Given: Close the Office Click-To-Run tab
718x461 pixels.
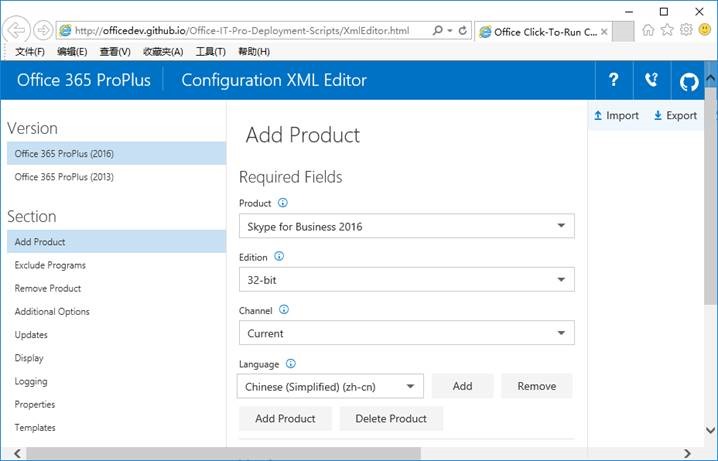Looking at the screenshot, I should [x=604, y=32].
